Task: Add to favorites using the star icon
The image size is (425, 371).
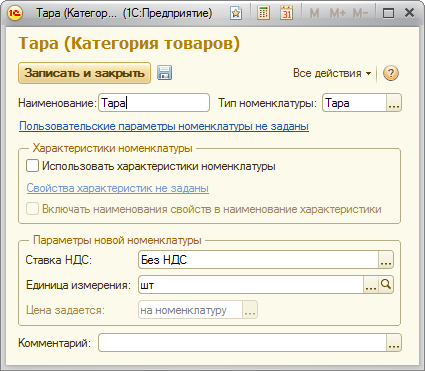Action: (x=236, y=13)
